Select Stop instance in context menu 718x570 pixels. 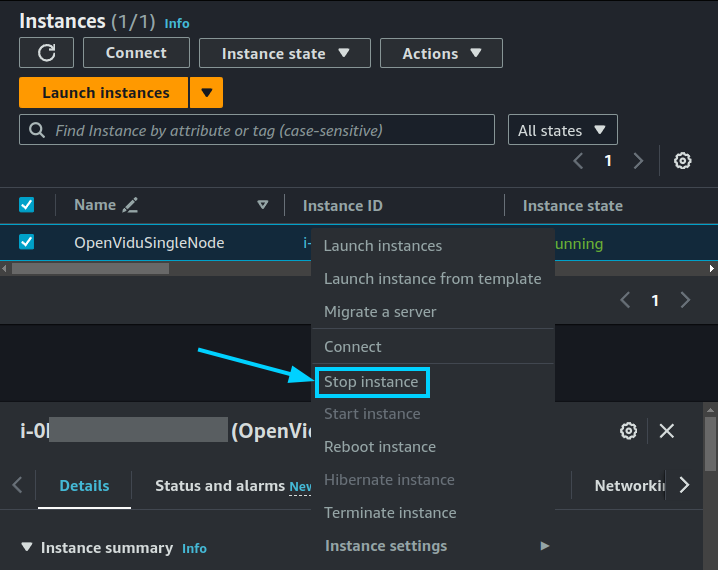click(x=371, y=382)
